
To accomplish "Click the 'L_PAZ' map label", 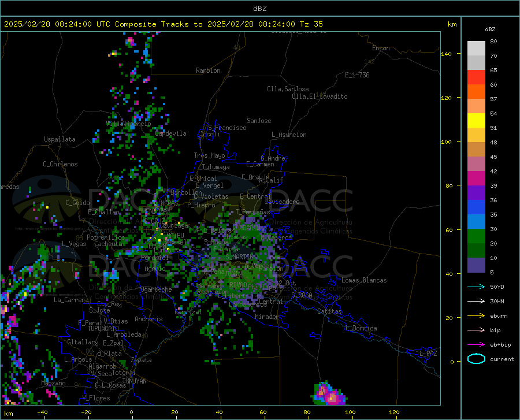I will 428,354.
